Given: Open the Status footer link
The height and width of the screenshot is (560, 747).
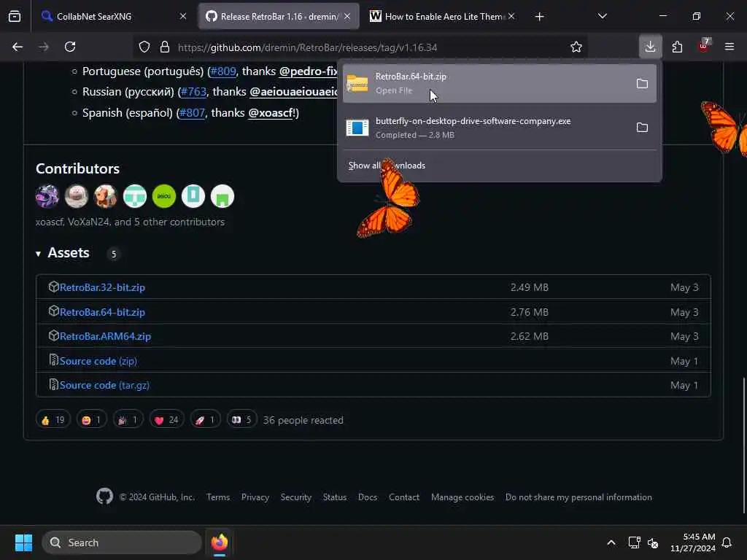Looking at the screenshot, I should tap(334, 497).
